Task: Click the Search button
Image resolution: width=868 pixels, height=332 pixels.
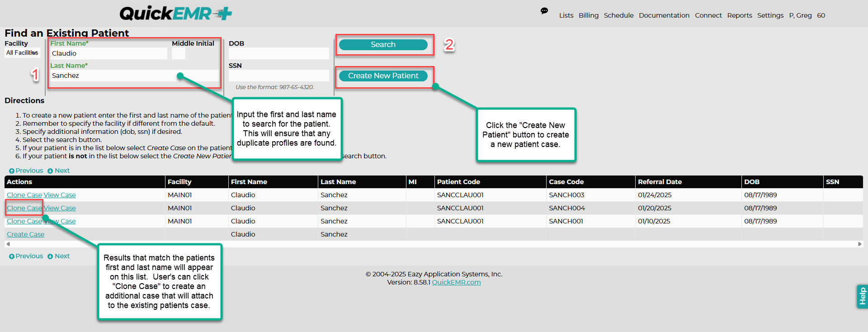Action: tap(383, 45)
